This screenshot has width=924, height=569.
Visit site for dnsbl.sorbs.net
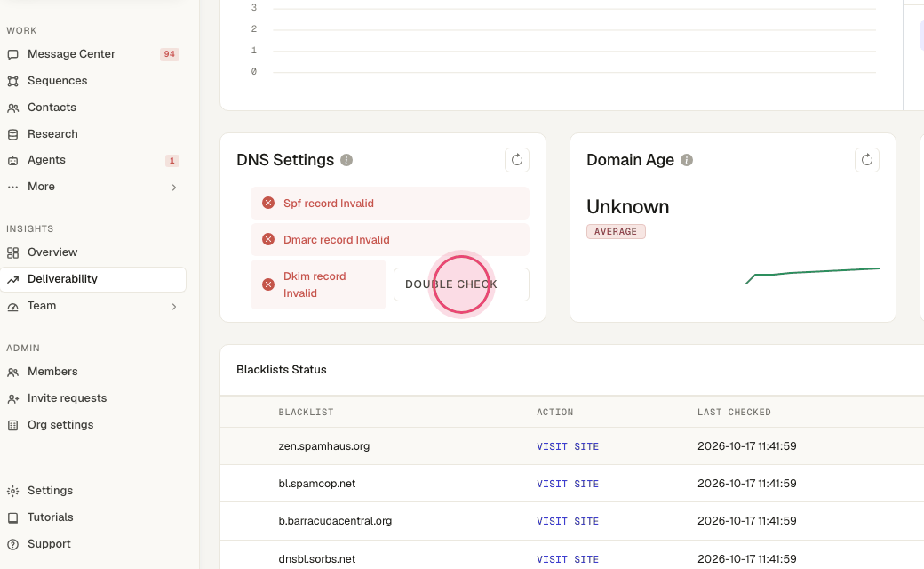coord(568,559)
